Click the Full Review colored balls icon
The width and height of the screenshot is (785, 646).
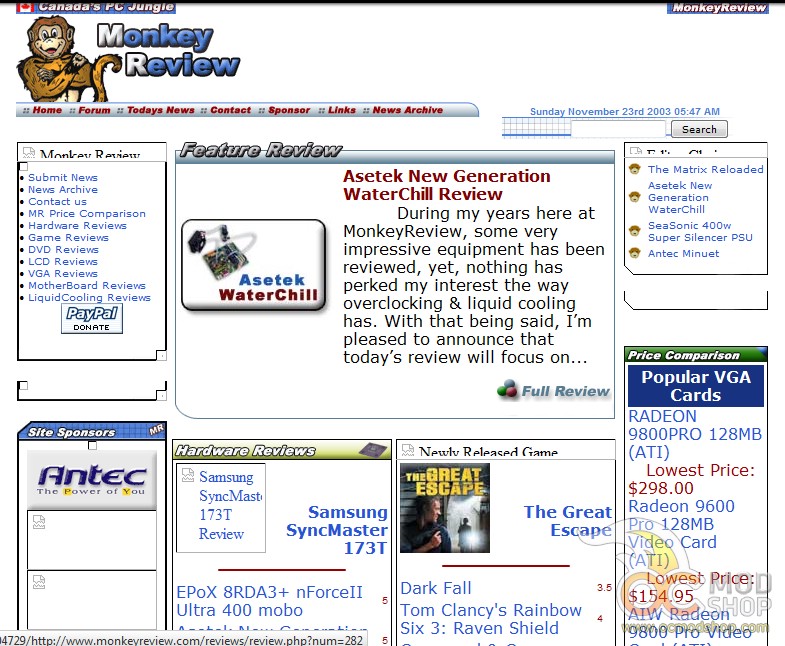click(507, 389)
